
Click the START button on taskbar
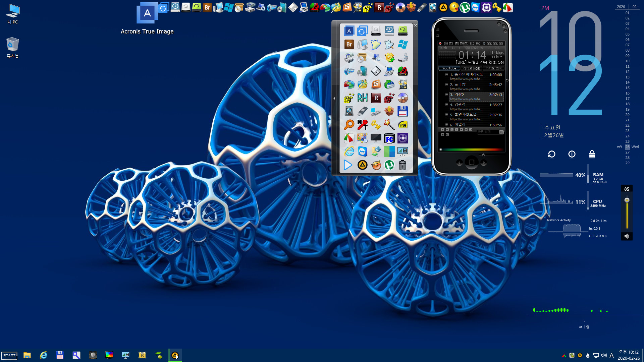[9, 355]
